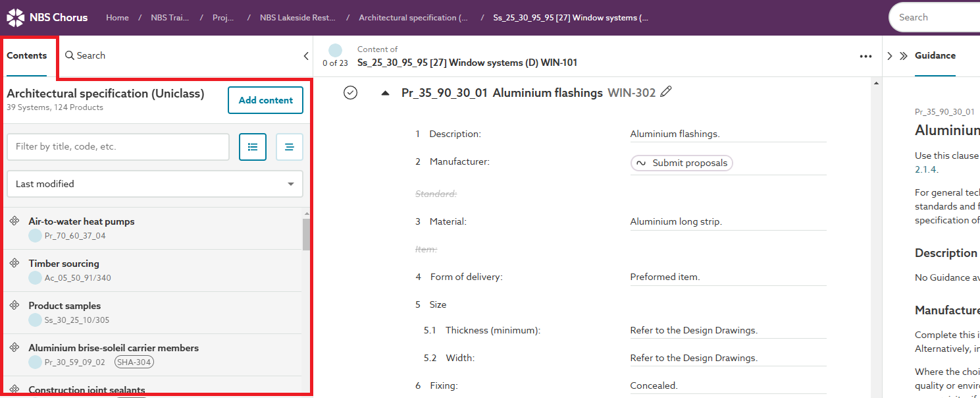Edit Thickness (minimum) value field
980x398 pixels.
point(728,330)
